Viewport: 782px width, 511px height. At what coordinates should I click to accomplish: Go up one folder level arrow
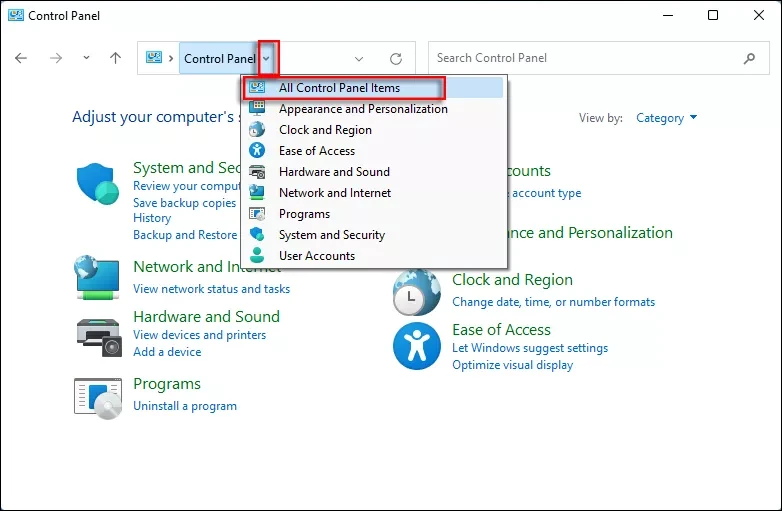115,58
